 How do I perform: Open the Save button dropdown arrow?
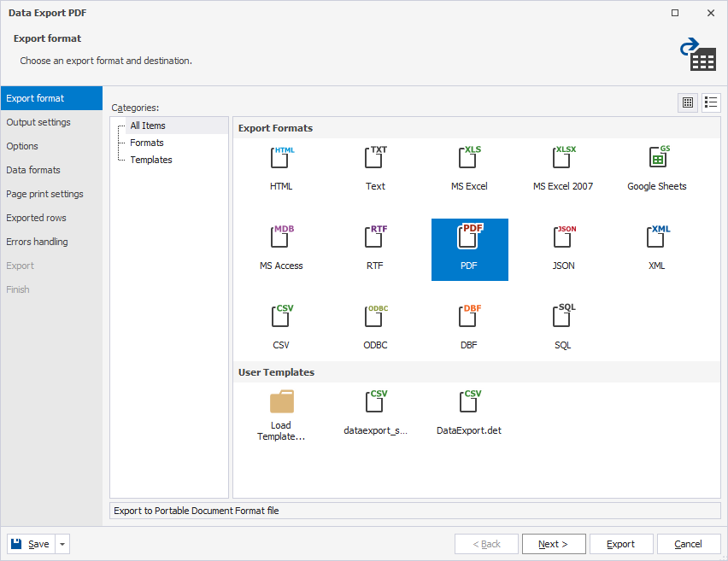pos(63,544)
